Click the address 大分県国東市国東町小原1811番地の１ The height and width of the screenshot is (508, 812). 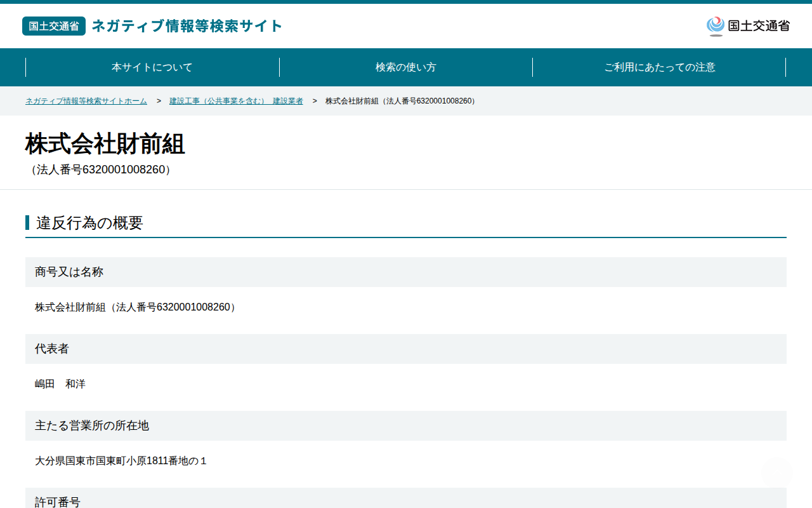click(x=121, y=461)
